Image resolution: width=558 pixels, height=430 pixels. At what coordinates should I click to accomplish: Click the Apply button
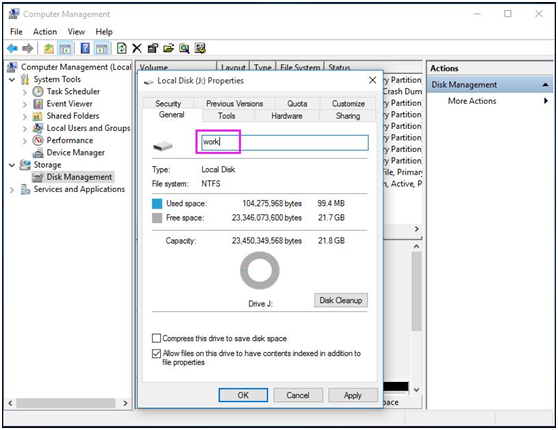pyautogui.click(x=353, y=395)
